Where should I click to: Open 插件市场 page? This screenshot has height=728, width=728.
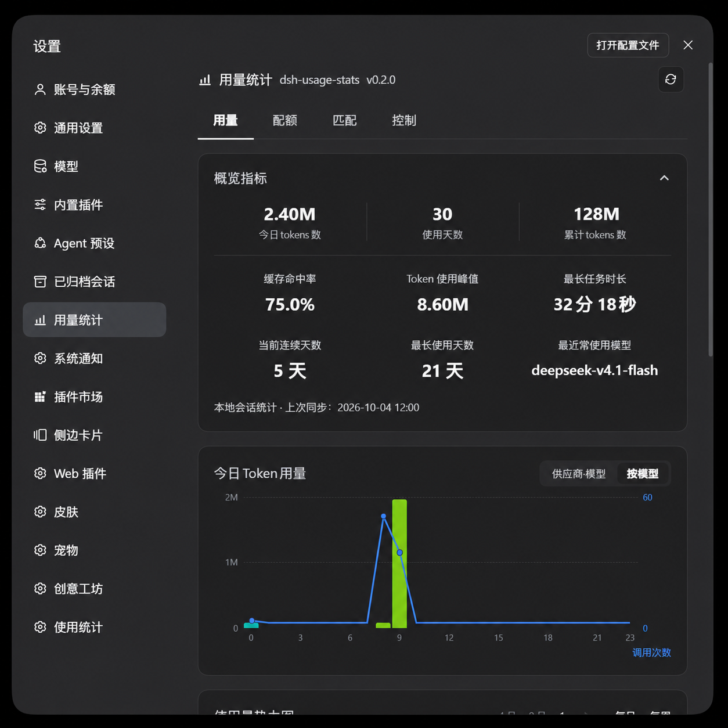point(95,397)
